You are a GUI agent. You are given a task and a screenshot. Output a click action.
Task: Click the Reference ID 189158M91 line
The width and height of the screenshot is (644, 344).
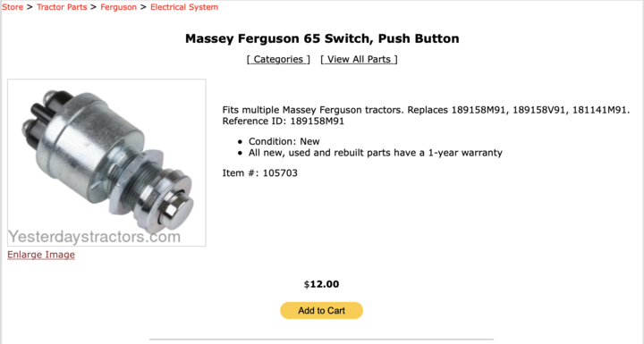click(284, 122)
